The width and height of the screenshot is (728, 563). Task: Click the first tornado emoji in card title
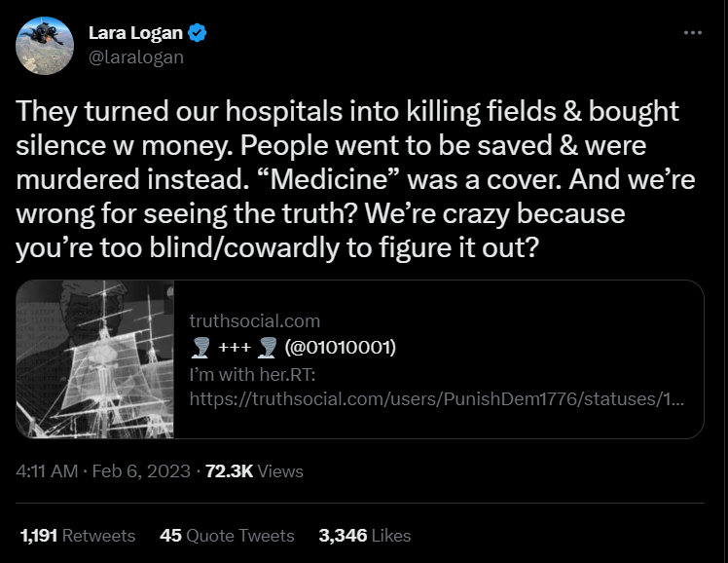pyautogui.click(x=200, y=348)
